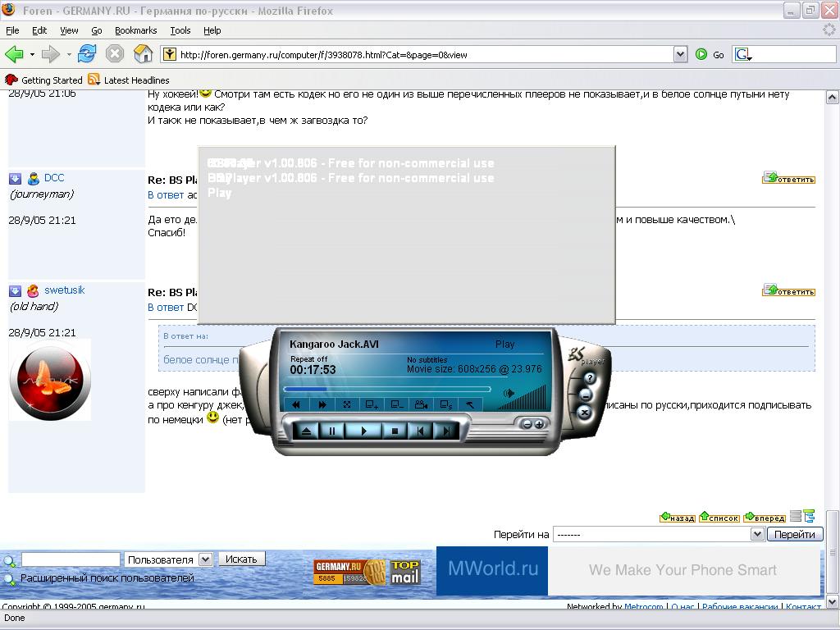Click the blue down arrow beside DCC
The image size is (840, 630).
[15, 178]
